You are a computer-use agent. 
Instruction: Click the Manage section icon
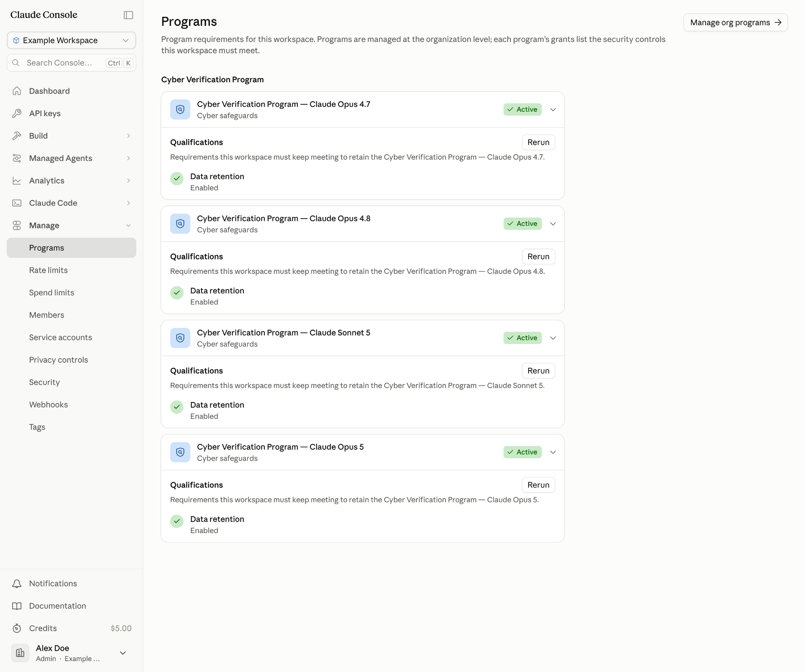[17, 225]
